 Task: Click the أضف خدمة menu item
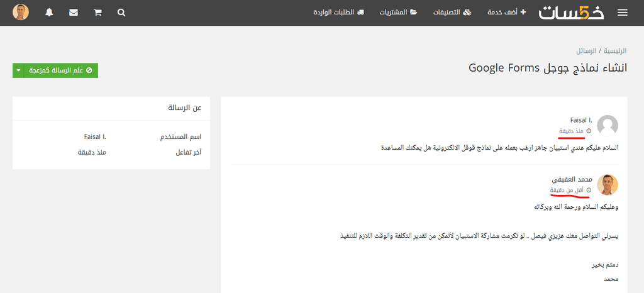click(506, 13)
